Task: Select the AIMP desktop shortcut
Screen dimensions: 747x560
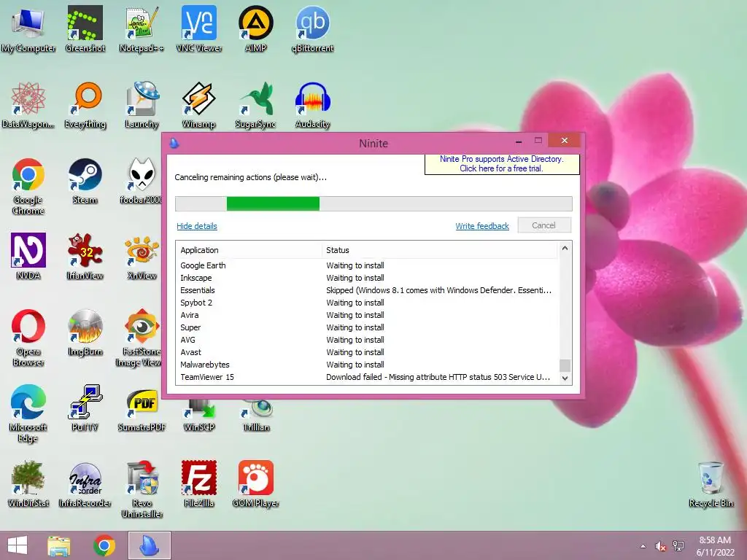Action: tap(256, 29)
